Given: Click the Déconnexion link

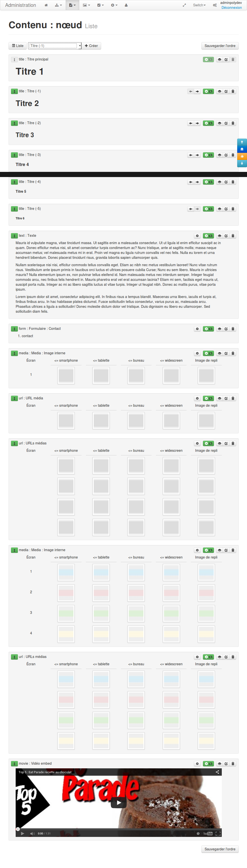Looking at the screenshot, I should pyautogui.click(x=232, y=8).
